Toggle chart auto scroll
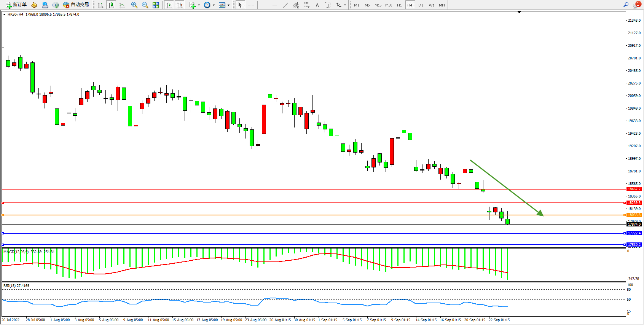This screenshot has width=644, height=325. pos(169,5)
